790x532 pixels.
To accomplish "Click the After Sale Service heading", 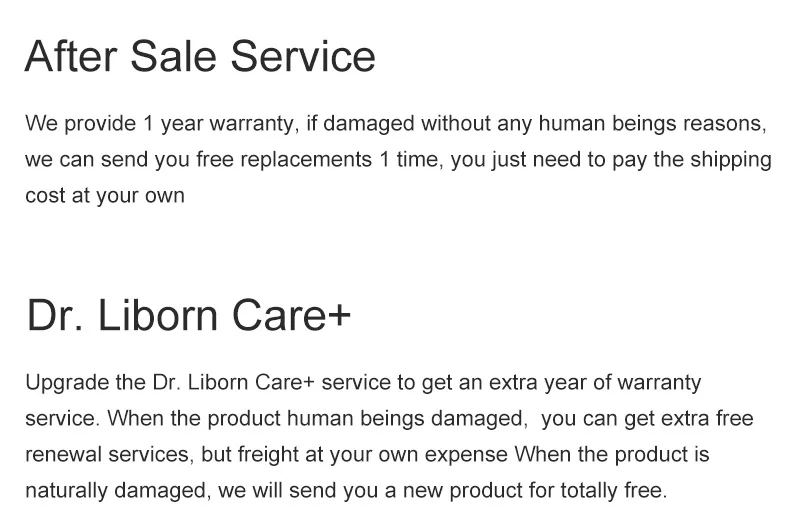I will tap(200, 56).
